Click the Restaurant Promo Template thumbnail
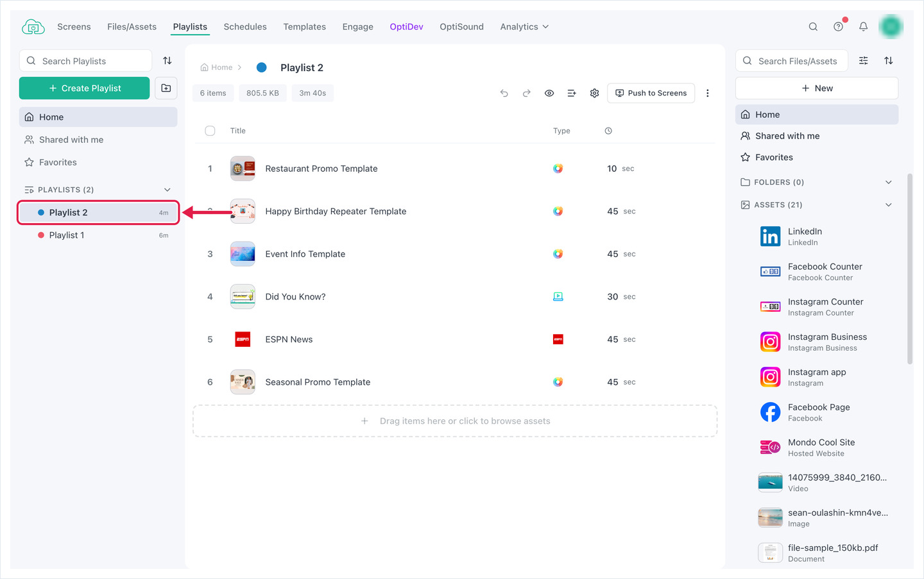Viewport: 924px width, 579px height. [243, 169]
